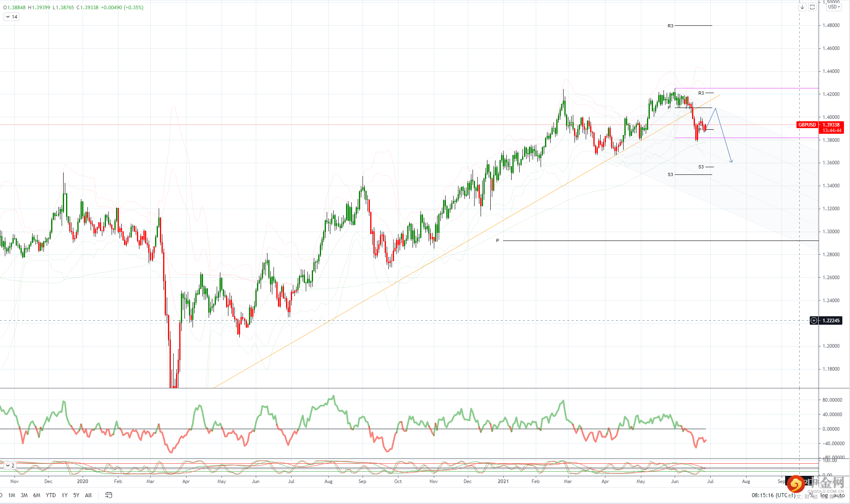Click the plus icon beside 1.22245
This screenshot has height=504, width=850.
[814, 321]
